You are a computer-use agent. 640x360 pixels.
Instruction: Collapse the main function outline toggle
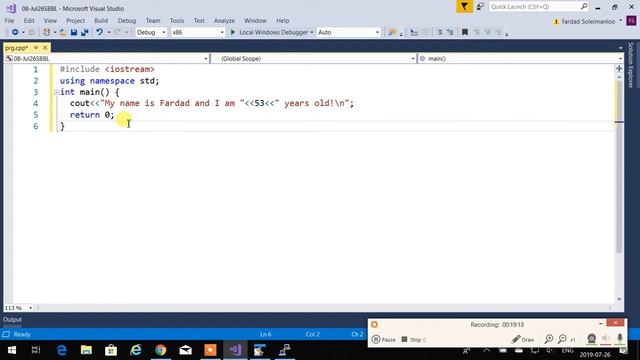[x=56, y=93]
